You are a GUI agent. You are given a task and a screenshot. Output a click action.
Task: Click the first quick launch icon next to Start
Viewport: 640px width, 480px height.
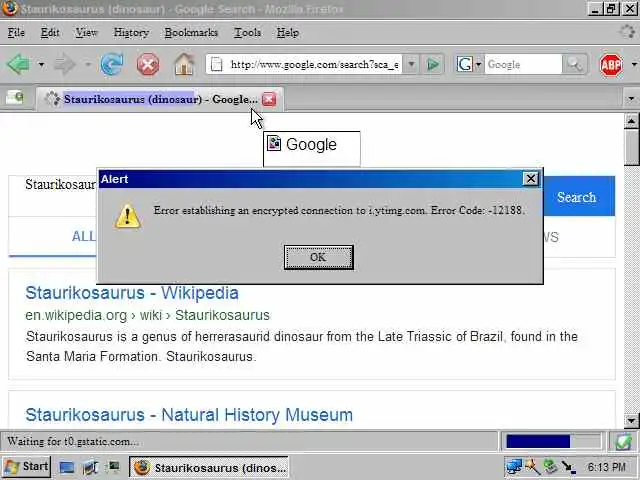[x=67, y=467]
